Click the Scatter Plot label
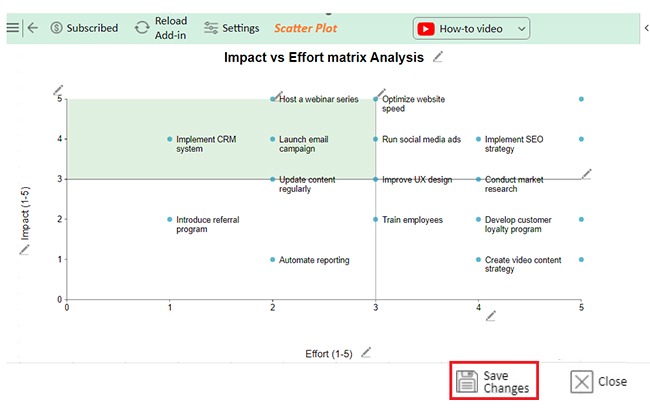This screenshot has height=412, width=650. click(306, 28)
